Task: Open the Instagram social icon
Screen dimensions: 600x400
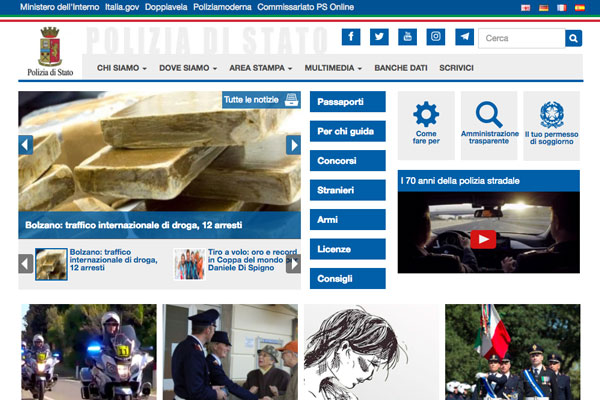Action: click(435, 37)
